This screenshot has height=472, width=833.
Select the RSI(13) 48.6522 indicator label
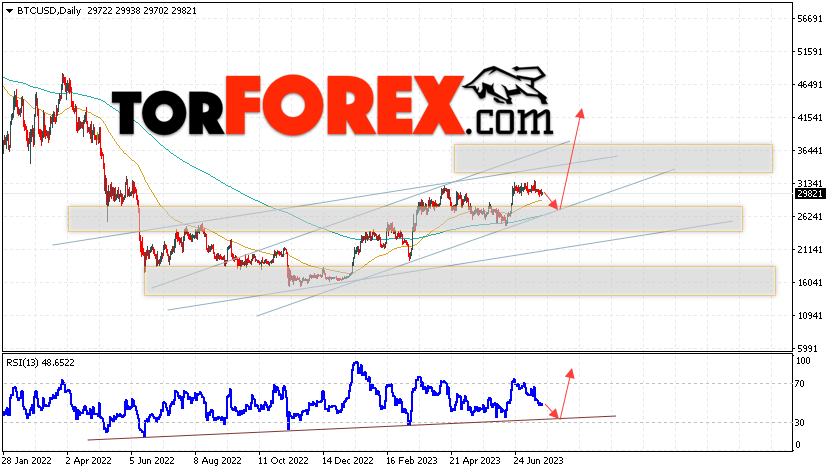40,363
